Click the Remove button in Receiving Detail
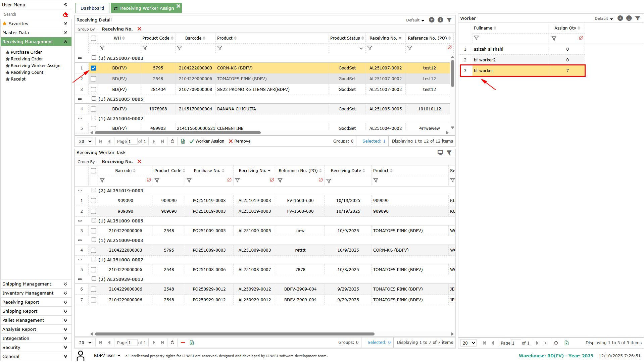This screenshot has width=644, height=362. point(240,141)
